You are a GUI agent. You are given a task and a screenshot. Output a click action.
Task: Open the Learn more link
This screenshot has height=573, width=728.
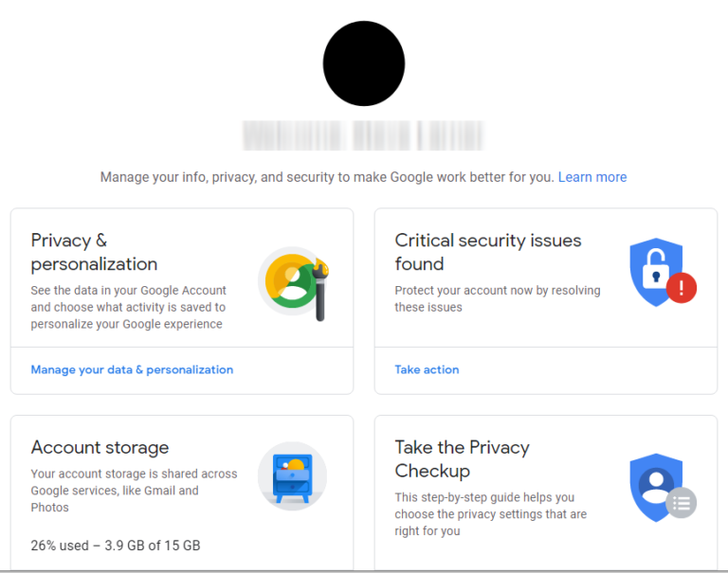pyautogui.click(x=592, y=177)
